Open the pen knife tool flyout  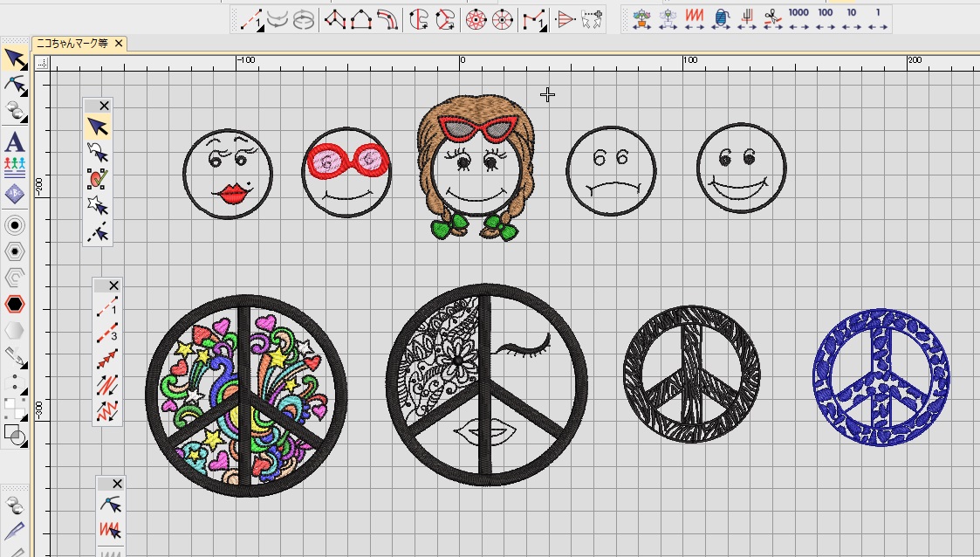tap(14, 357)
